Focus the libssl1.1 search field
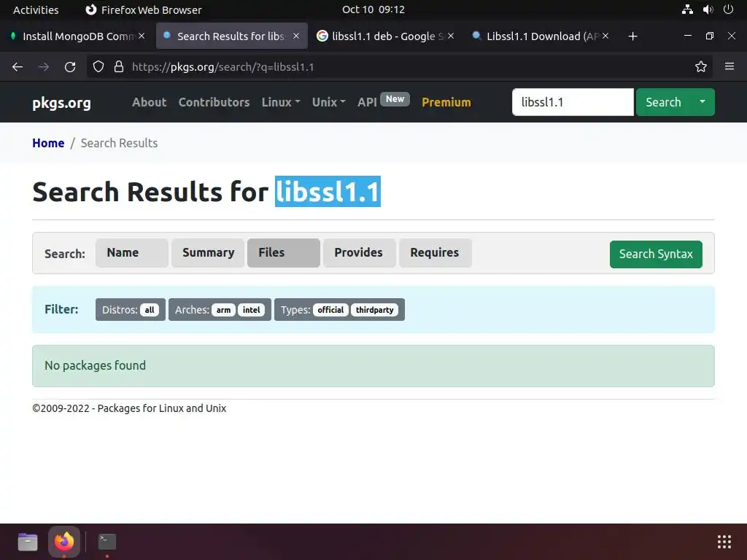 pos(573,102)
